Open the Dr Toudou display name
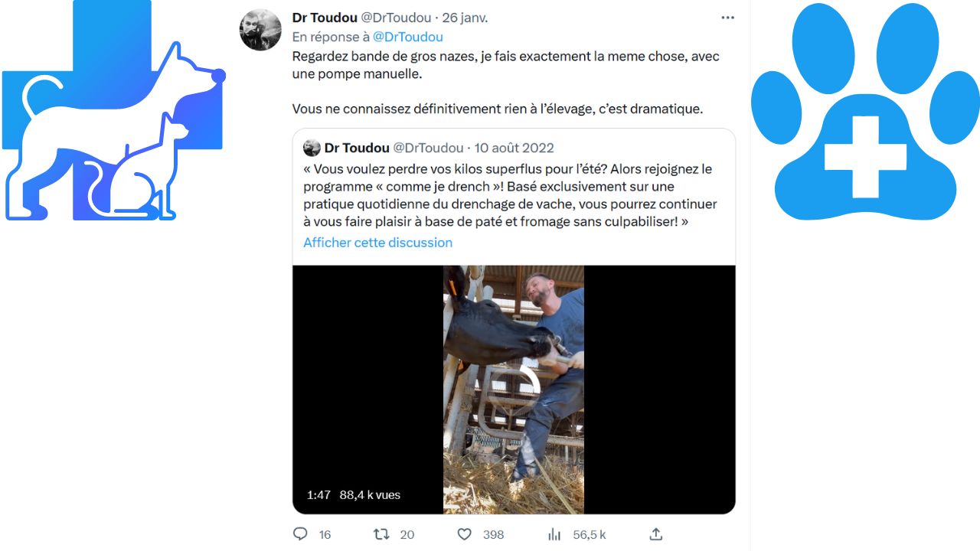The width and height of the screenshot is (980, 551). tap(325, 17)
